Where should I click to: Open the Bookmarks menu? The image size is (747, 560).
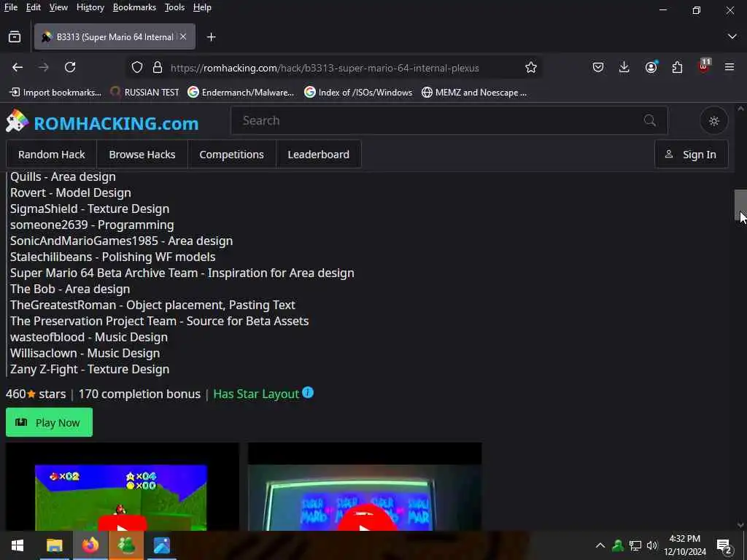coord(134,7)
